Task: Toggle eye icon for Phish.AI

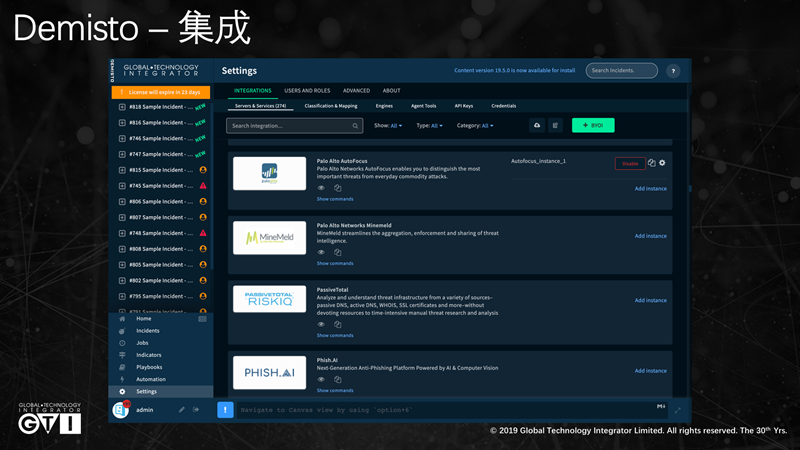Action: tap(321, 379)
